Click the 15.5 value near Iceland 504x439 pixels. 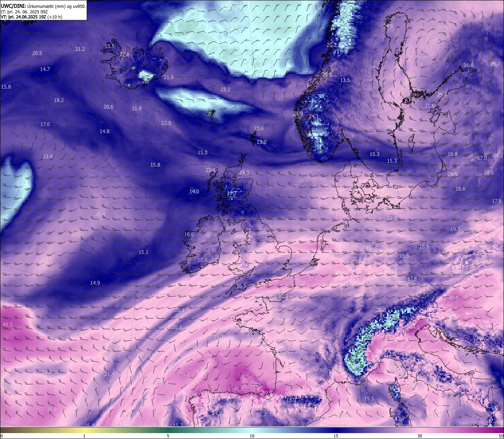109,46
